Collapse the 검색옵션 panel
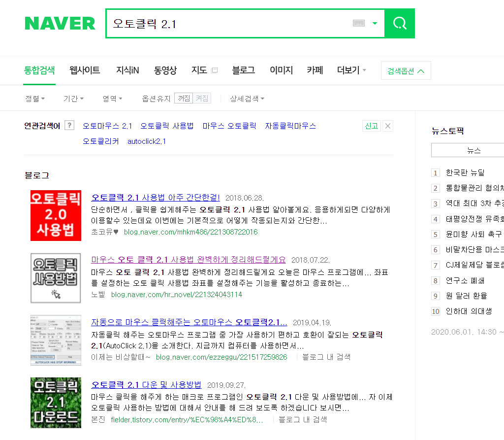Viewport: 504px width, 440px height. 406,71
